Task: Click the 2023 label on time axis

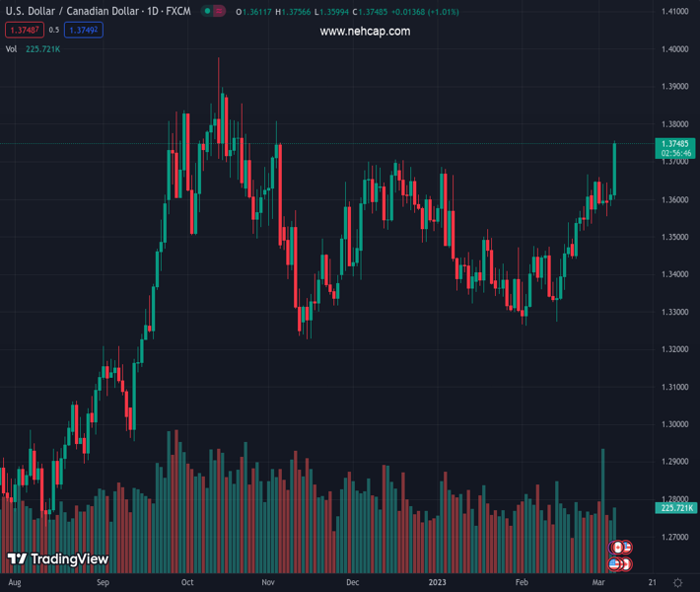Action: click(x=437, y=583)
